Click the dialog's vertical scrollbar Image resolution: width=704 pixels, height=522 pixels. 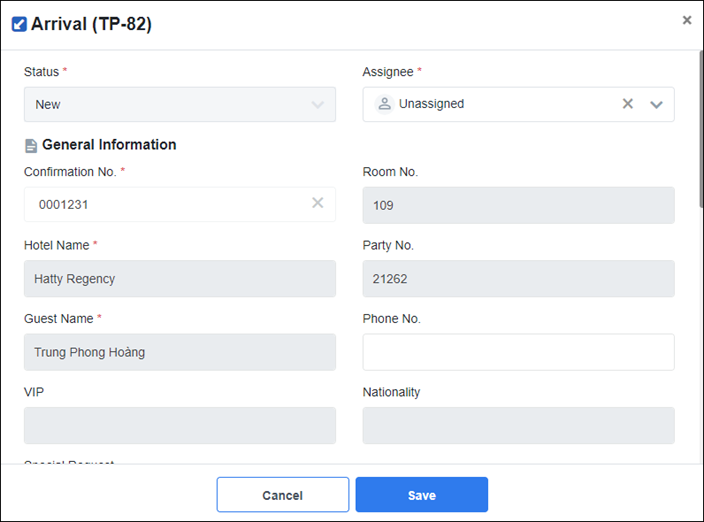[700, 130]
